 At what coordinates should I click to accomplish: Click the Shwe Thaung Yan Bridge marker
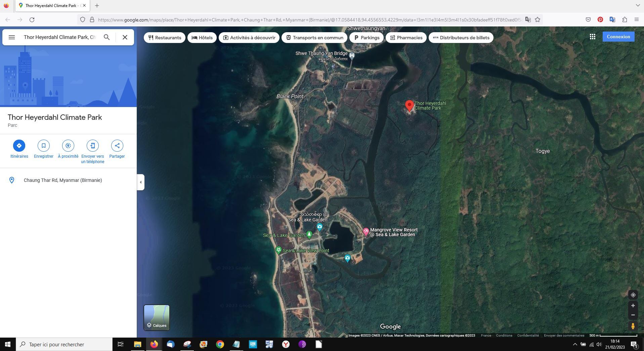352,55
